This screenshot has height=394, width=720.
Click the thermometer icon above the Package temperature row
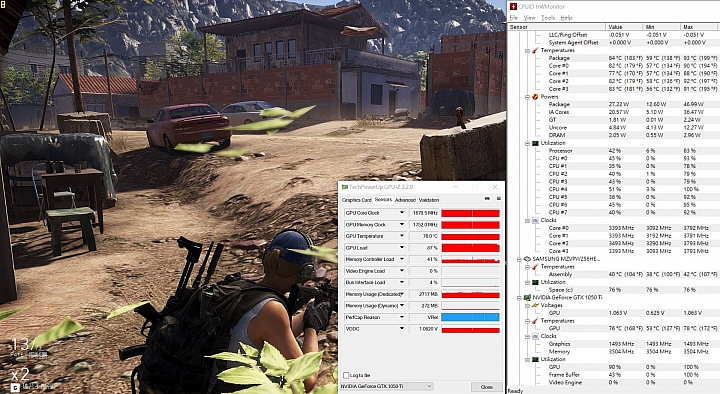tap(535, 50)
